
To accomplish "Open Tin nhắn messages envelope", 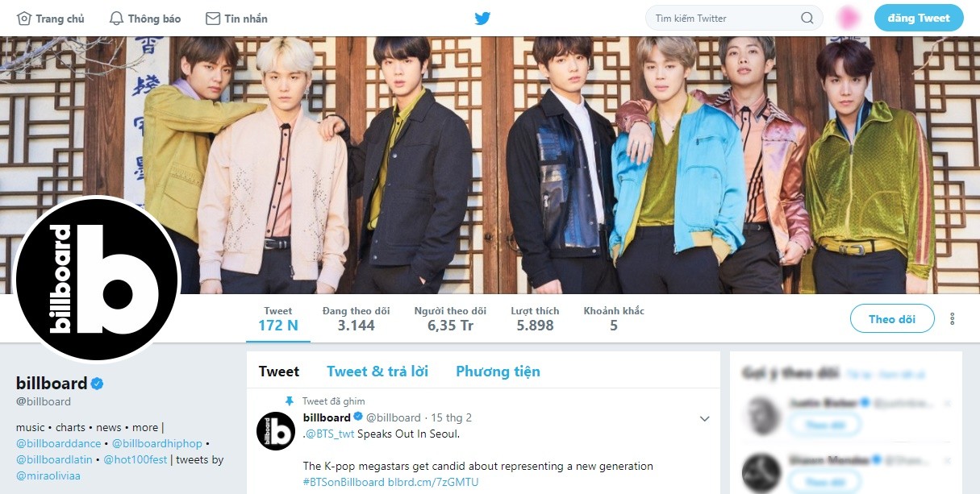I will (x=213, y=18).
